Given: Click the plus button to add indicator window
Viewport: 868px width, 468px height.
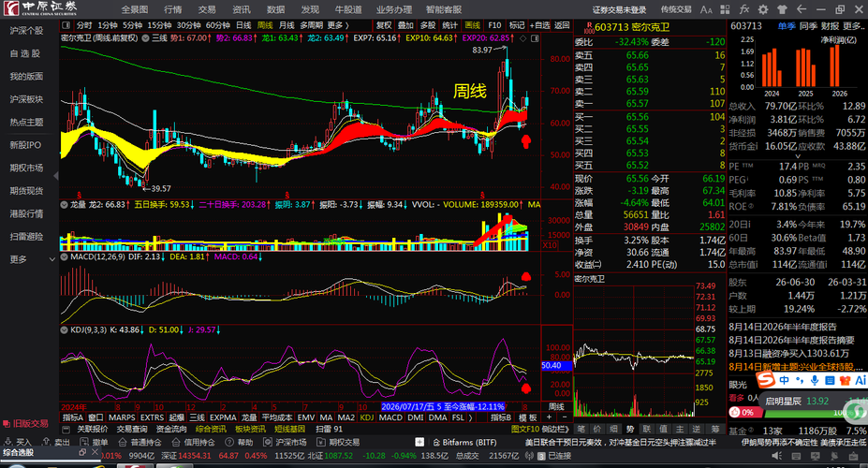Looking at the screenshot, I should click(x=549, y=417).
